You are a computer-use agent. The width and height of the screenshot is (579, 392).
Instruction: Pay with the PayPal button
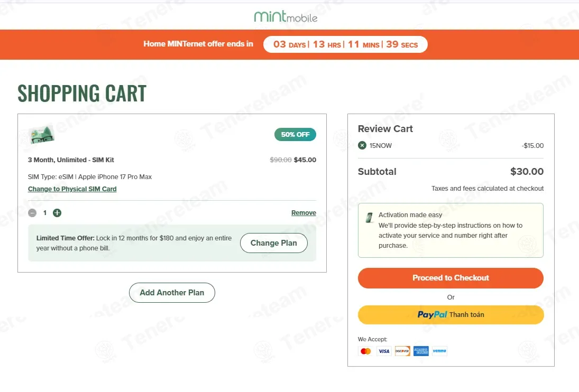pos(451,315)
